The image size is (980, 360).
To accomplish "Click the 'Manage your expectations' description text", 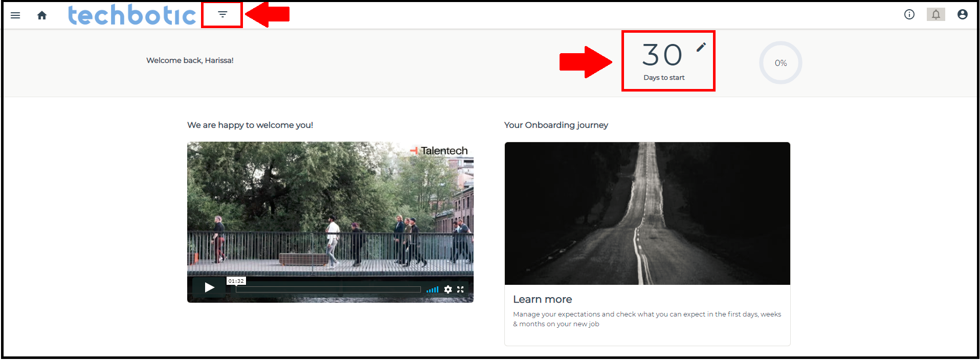I will point(647,319).
